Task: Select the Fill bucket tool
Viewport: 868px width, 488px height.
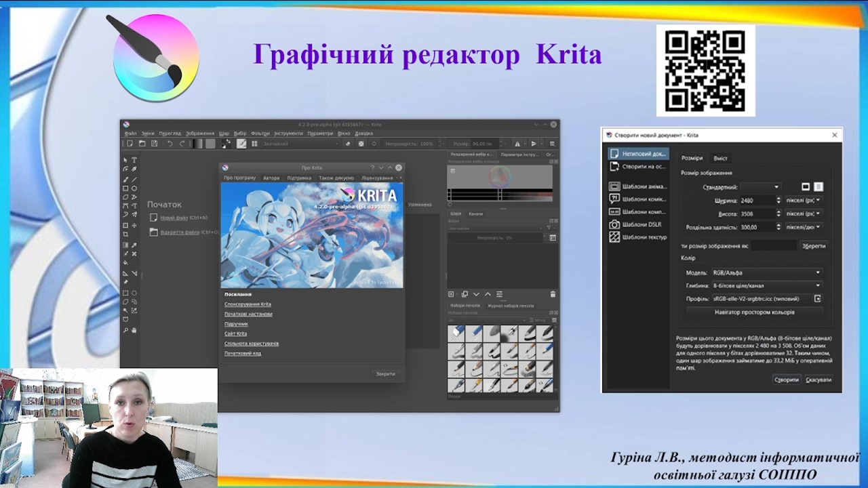Action: (125, 262)
